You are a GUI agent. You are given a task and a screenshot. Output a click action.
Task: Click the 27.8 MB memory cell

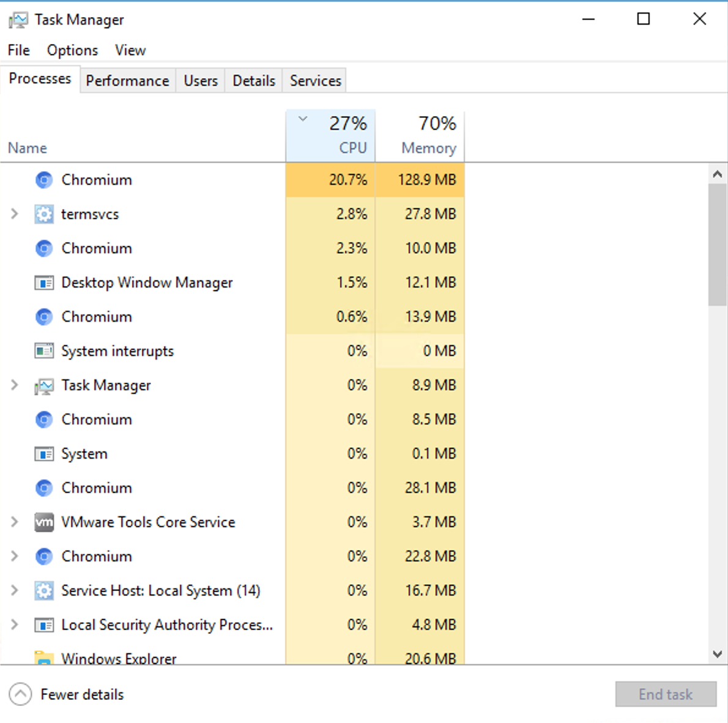420,214
